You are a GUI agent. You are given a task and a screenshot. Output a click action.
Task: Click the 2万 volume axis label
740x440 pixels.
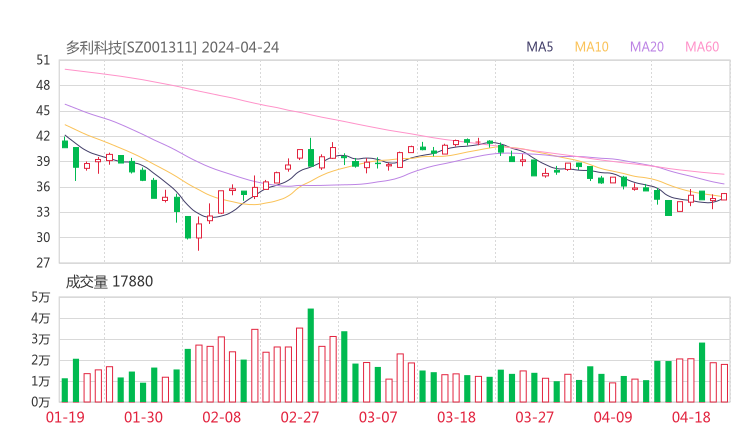coord(41,360)
